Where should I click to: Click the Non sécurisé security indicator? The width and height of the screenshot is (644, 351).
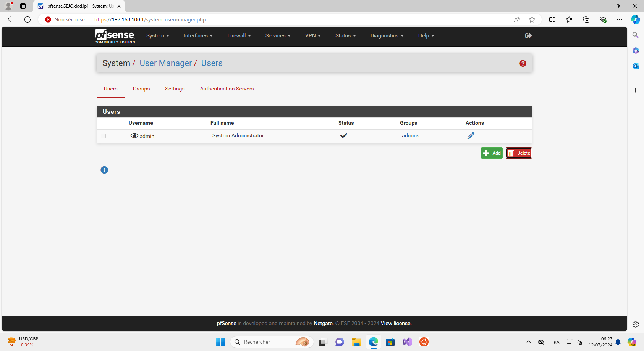(65, 19)
